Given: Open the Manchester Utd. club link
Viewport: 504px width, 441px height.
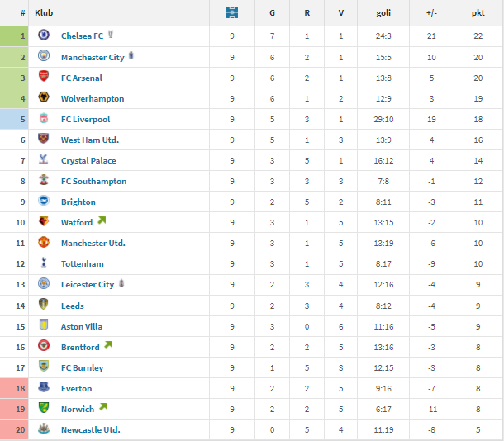Looking at the screenshot, I should [93, 243].
